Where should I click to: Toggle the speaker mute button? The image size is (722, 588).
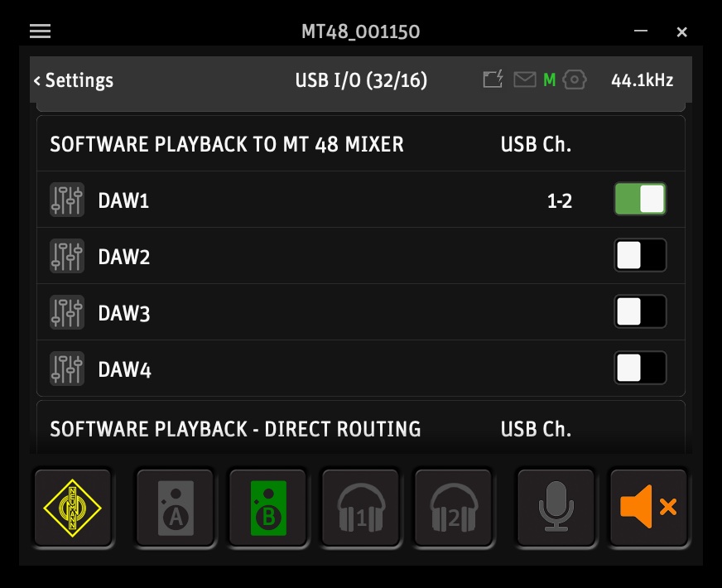click(x=648, y=507)
